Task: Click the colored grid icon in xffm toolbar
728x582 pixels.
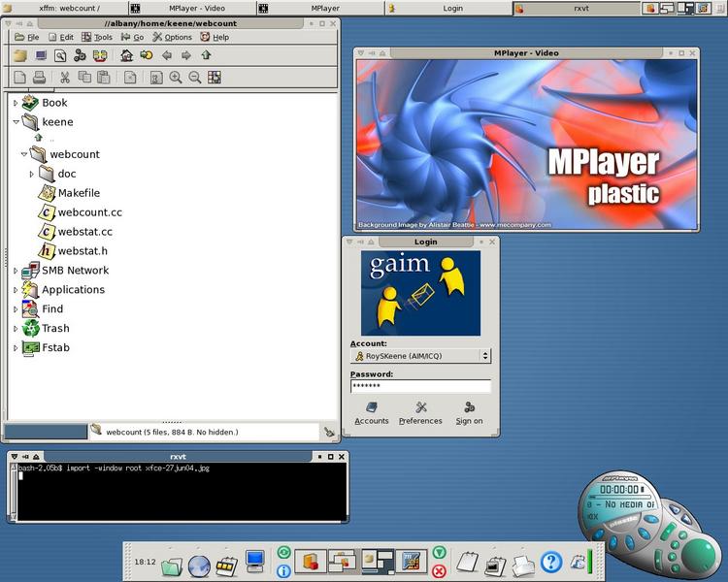Action: 215,78
